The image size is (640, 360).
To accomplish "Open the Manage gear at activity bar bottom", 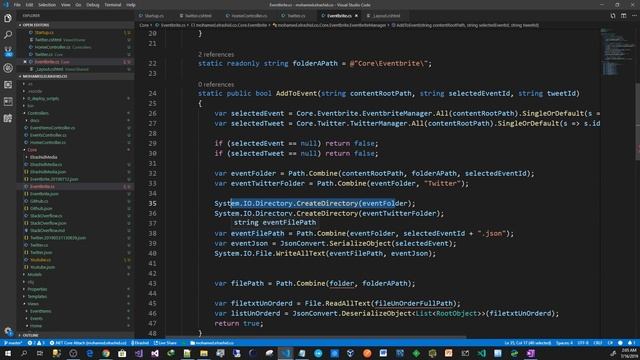I will pos(8,331).
